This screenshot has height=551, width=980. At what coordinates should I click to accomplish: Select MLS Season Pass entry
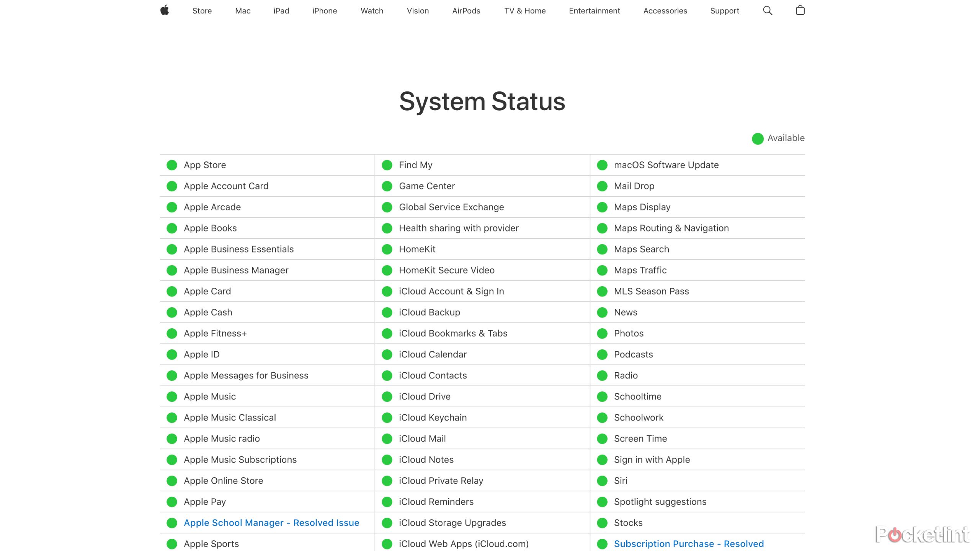tap(697, 291)
